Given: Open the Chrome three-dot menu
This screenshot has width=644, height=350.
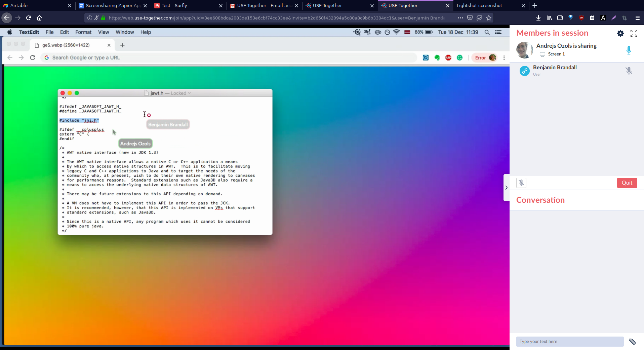Looking at the screenshot, I should [504, 58].
